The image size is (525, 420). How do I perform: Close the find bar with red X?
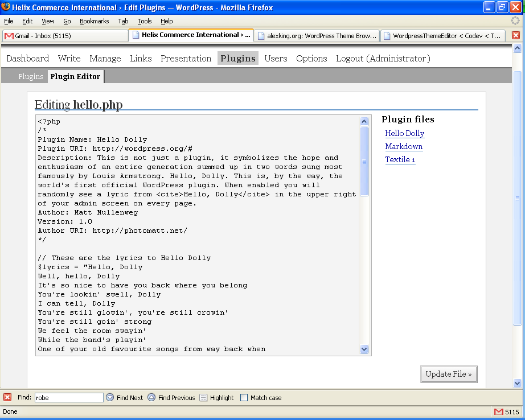(7, 398)
